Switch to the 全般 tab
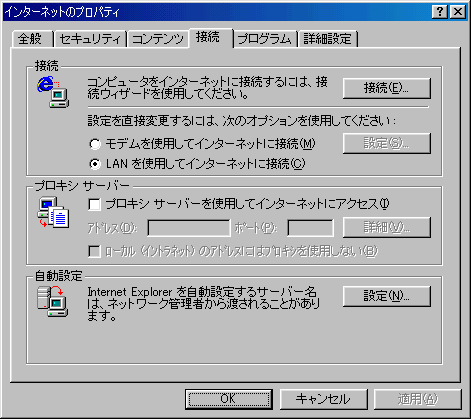This screenshot has height=419, width=471. point(31,39)
